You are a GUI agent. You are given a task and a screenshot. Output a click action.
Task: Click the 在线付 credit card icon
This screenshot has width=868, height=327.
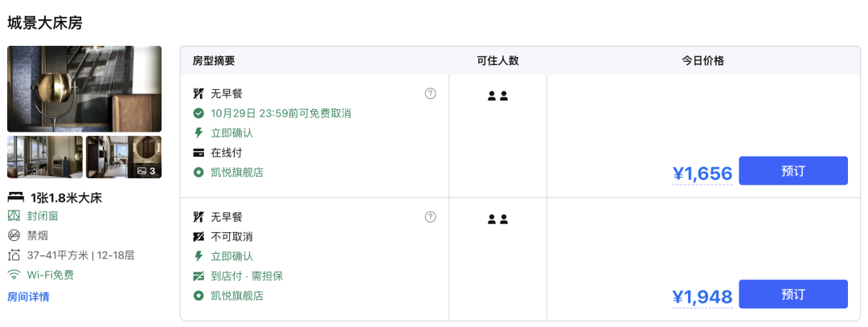coord(199,153)
